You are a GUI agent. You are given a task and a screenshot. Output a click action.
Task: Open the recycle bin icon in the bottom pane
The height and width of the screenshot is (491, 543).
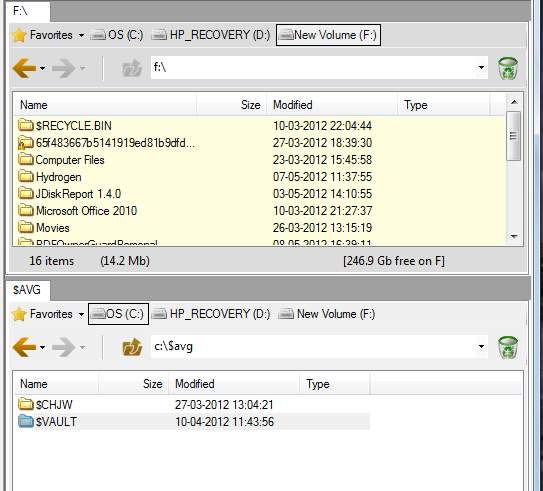click(x=508, y=347)
